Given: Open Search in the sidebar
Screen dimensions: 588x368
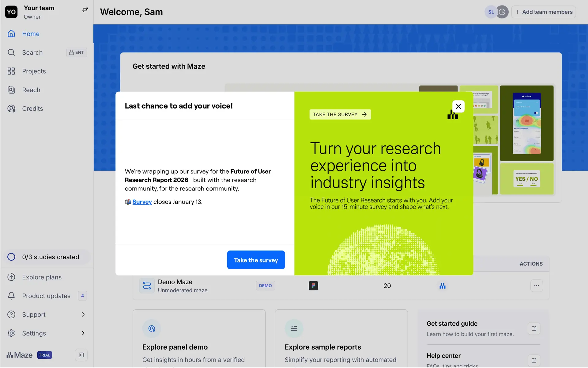Looking at the screenshot, I should point(32,52).
